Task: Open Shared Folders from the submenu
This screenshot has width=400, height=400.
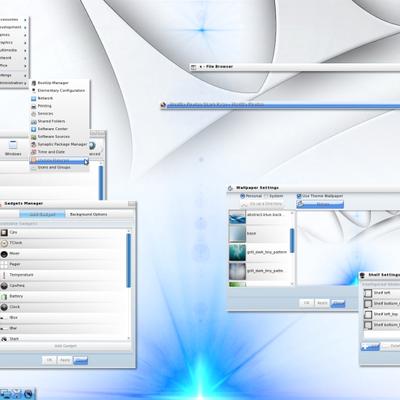Action: tap(59, 121)
